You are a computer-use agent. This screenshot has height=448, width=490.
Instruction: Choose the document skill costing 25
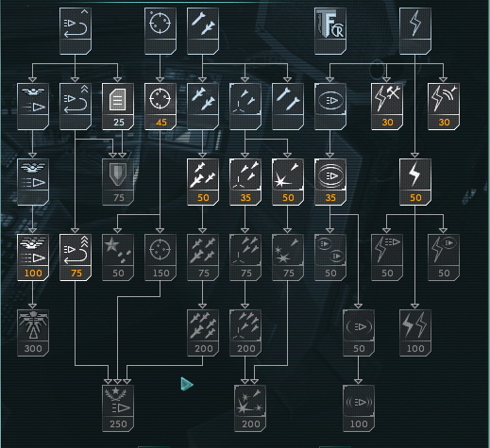click(x=118, y=107)
